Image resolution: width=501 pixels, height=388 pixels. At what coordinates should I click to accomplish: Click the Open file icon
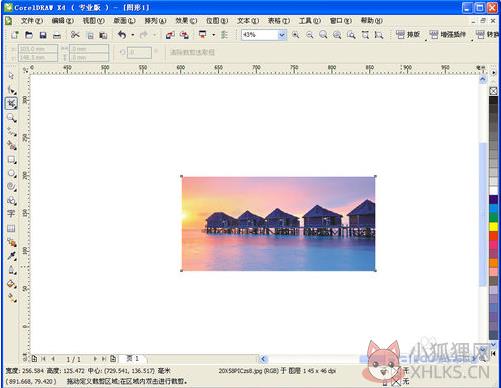point(29,35)
